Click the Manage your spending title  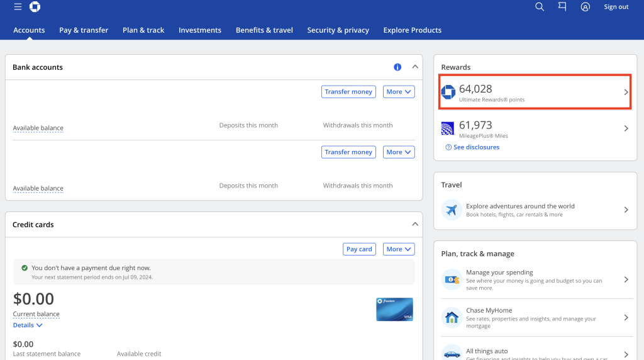point(499,273)
